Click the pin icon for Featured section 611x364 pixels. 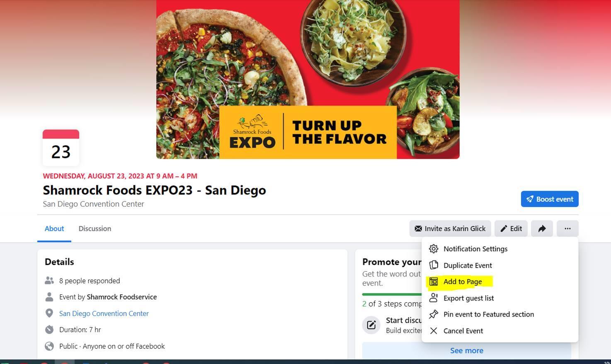(x=434, y=314)
